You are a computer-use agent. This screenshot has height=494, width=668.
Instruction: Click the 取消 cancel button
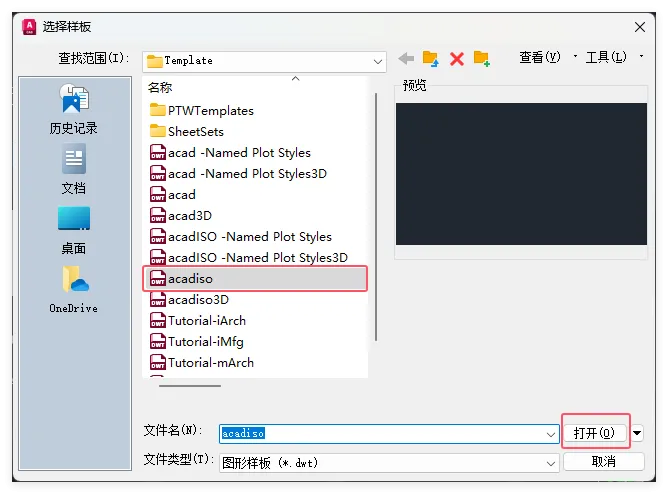click(x=604, y=461)
